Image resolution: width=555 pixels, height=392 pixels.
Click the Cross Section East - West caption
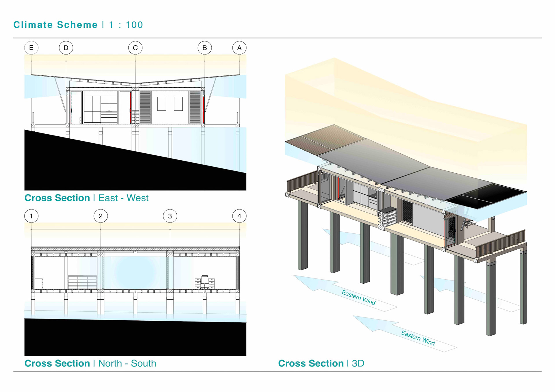pyautogui.click(x=86, y=198)
